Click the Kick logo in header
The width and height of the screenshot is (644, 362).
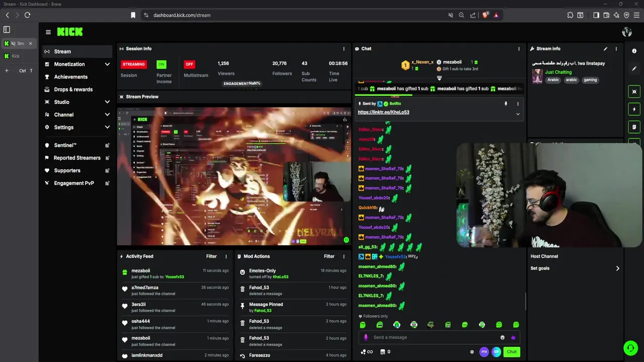point(70,32)
